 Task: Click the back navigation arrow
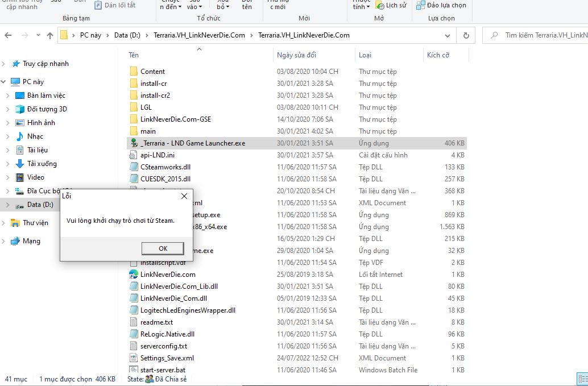(8, 35)
